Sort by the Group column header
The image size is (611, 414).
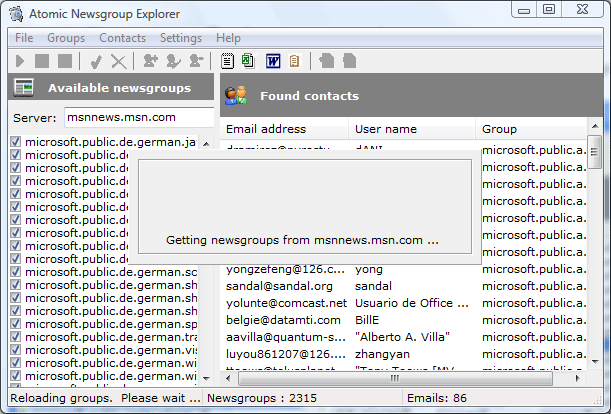[531, 129]
